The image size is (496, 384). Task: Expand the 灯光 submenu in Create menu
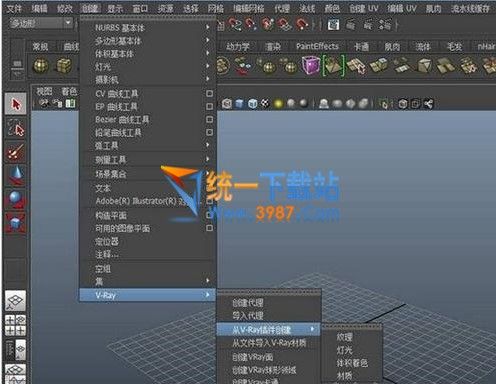point(148,66)
